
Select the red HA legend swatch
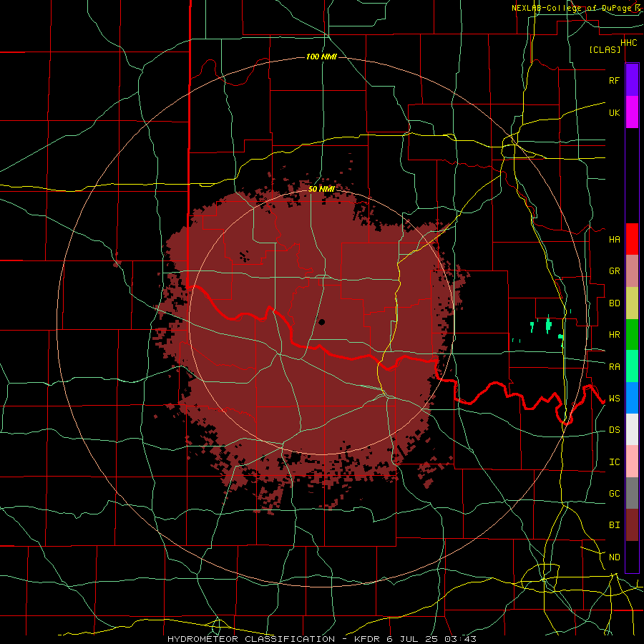click(x=632, y=239)
